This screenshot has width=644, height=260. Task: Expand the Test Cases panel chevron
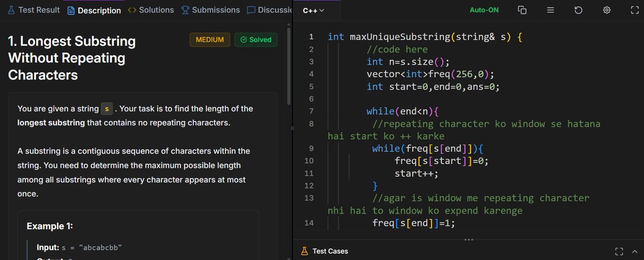[635, 251]
